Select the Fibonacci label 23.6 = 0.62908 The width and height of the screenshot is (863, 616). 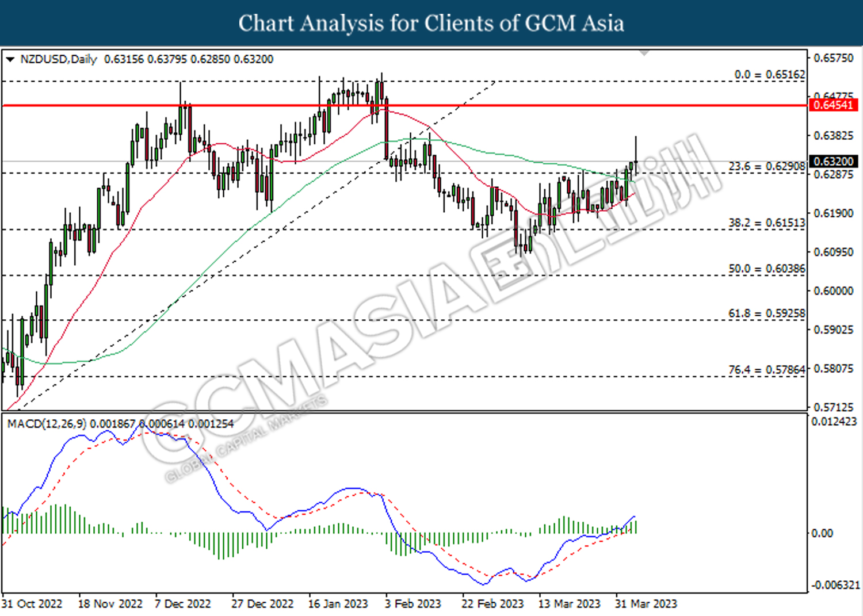(767, 166)
